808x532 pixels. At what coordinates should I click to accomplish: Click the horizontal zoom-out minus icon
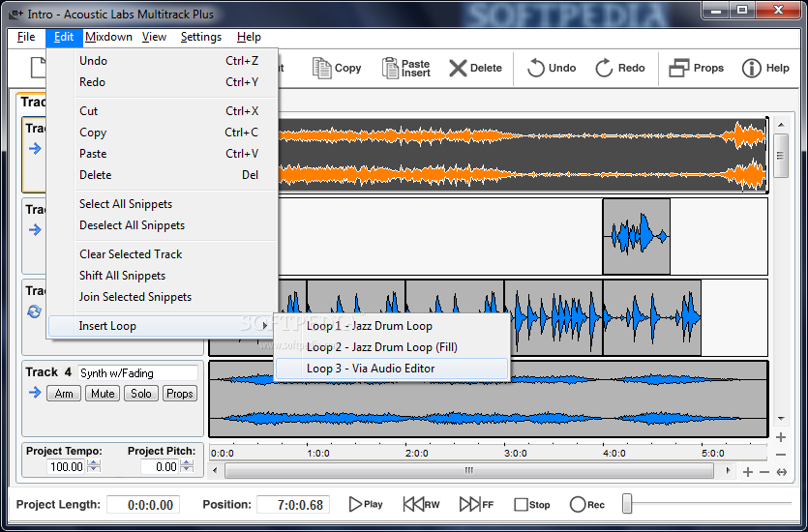[764, 472]
